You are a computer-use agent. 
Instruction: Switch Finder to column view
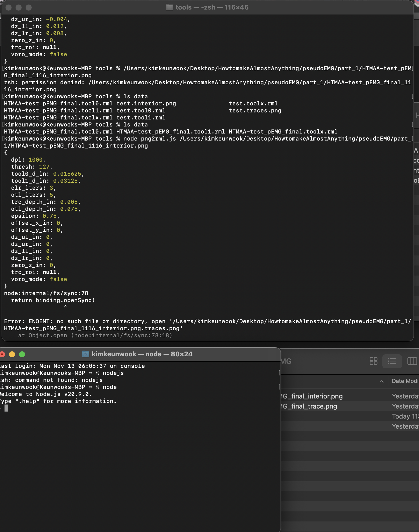[x=412, y=361]
